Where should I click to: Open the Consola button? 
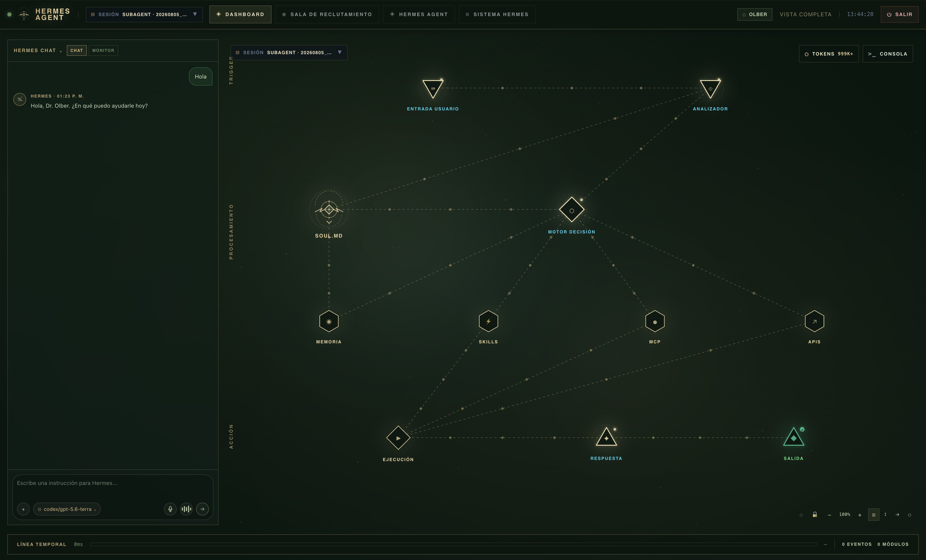[x=887, y=54]
